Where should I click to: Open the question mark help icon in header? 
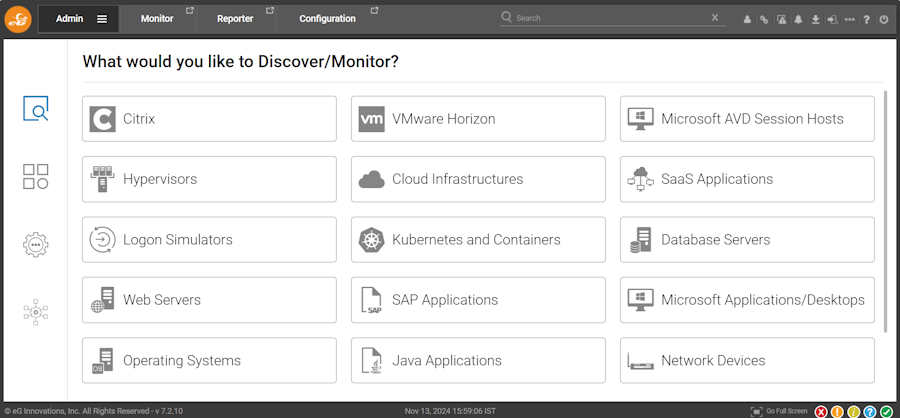[x=867, y=19]
